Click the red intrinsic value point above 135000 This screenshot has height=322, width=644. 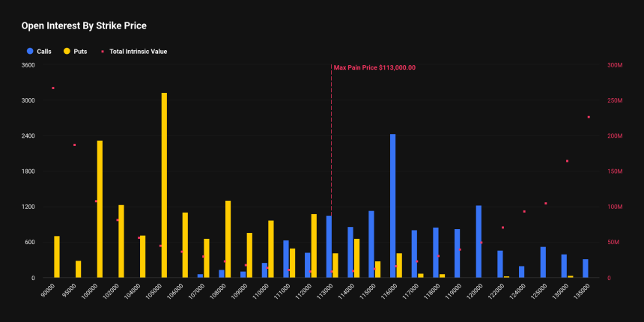[589, 117]
